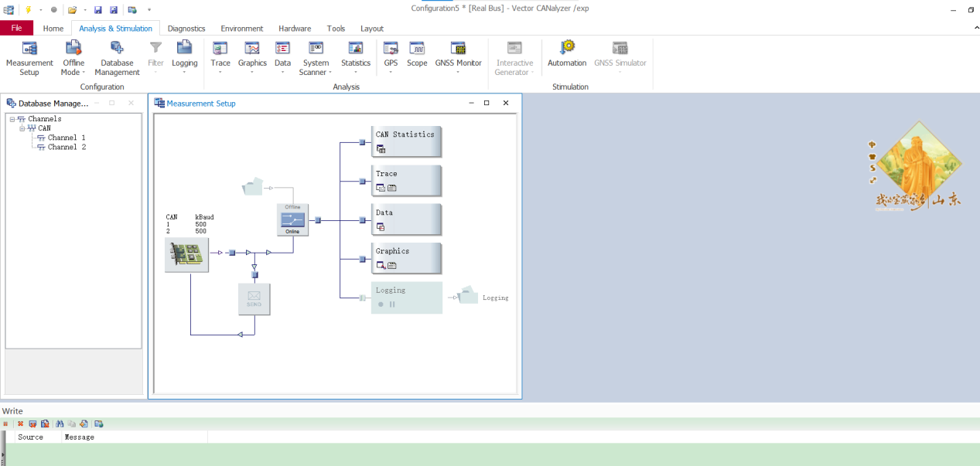Screen dimensions: 980x466
Task: Toggle the Offline/Online mode switch block
Action: (292, 219)
